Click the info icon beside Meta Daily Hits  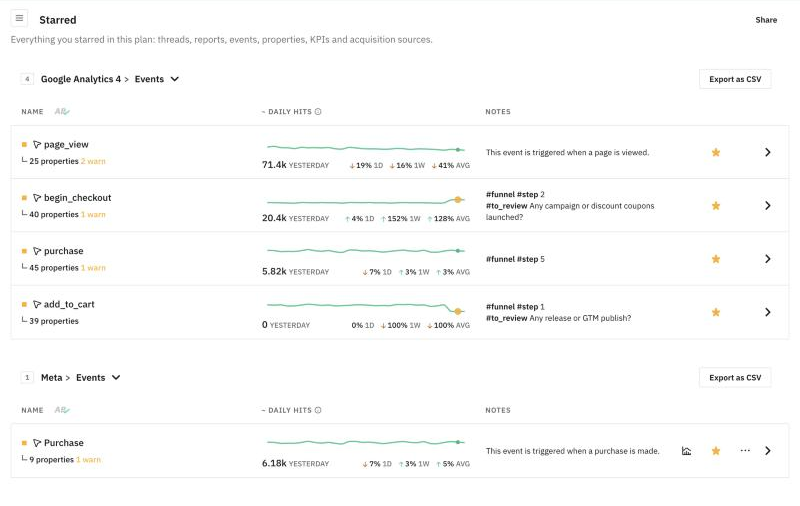click(x=318, y=410)
